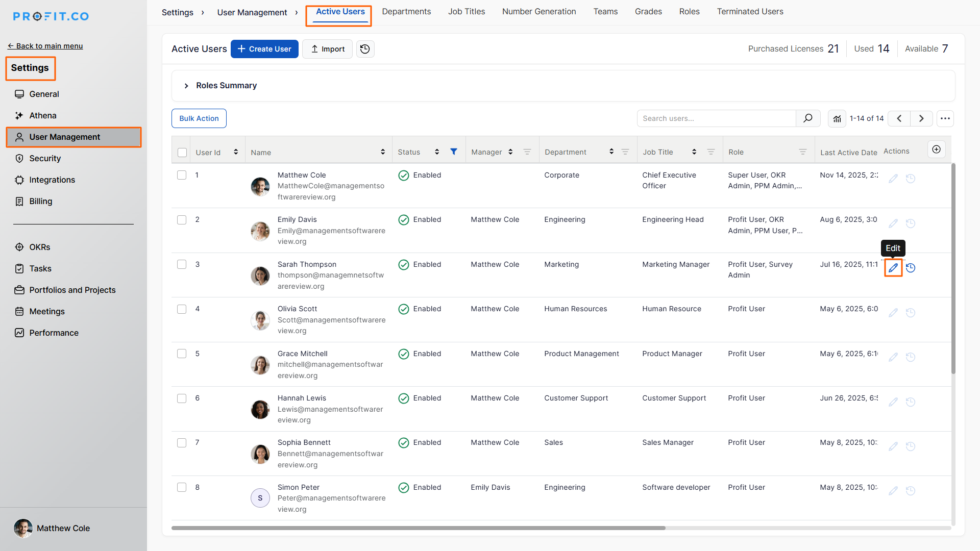Tick the select-all header checkbox
The width and height of the screenshot is (980, 551).
click(182, 153)
